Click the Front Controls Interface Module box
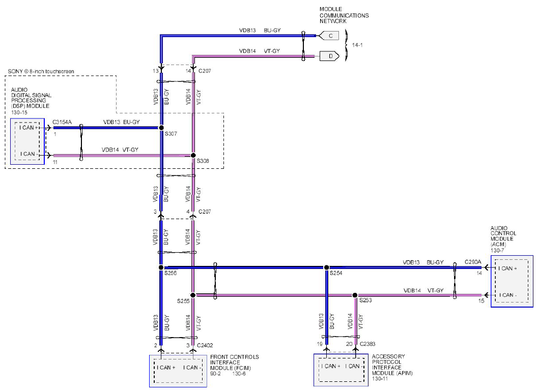 tap(178, 371)
